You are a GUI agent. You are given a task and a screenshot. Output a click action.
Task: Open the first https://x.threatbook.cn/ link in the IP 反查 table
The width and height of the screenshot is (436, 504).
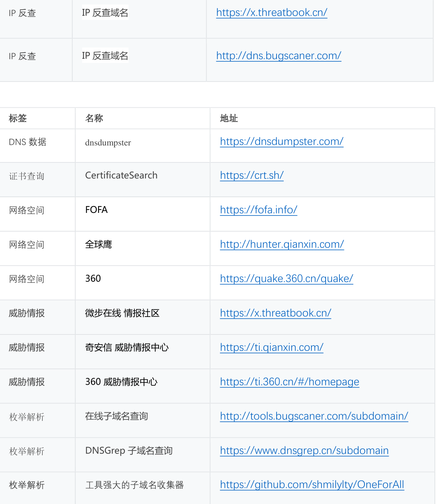[272, 13]
